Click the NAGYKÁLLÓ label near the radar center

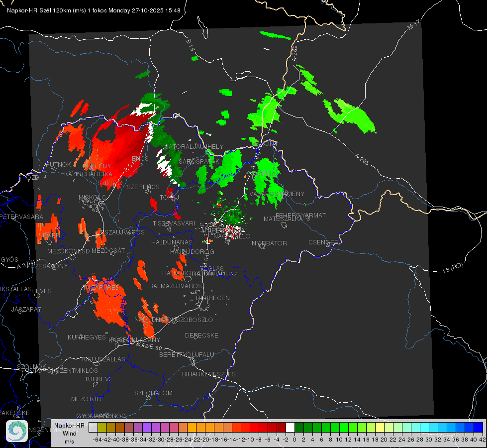232,236
